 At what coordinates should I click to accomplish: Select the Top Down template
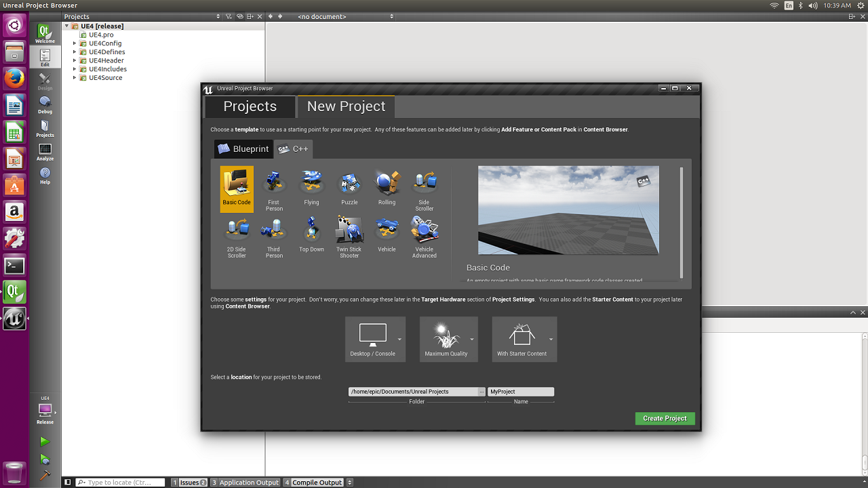(x=312, y=237)
